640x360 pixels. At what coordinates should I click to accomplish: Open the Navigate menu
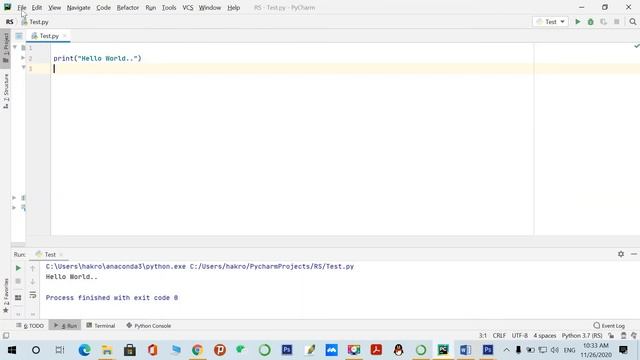point(78,8)
